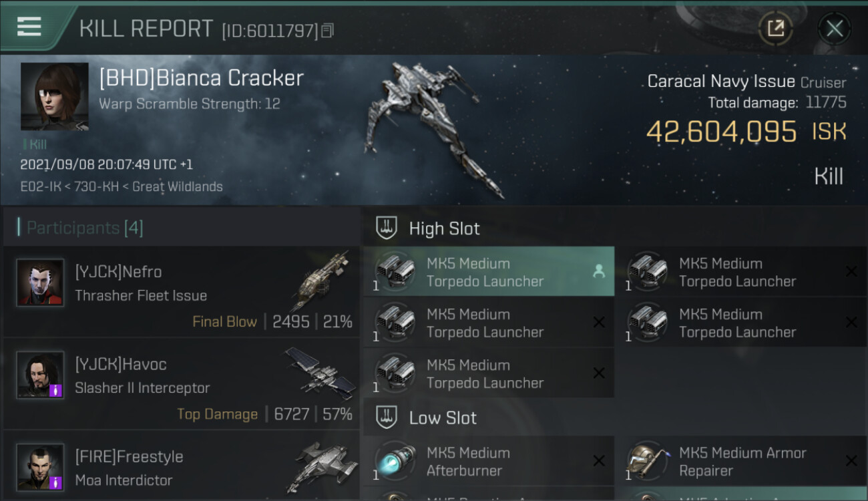Image resolution: width=868 pixels, height=501 pixels.
Task: Close the kill report window
Action: pyautogui.click(x=834, y=29)
